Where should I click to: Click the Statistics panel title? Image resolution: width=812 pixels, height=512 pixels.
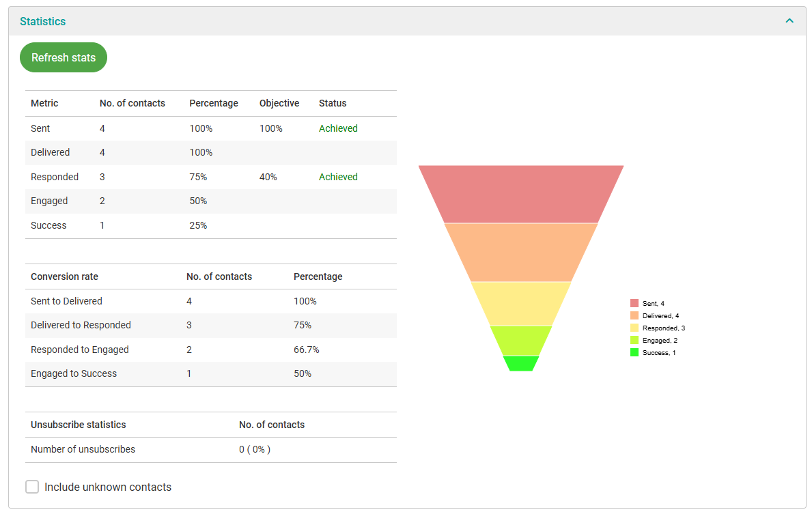[x=43, y=21]
